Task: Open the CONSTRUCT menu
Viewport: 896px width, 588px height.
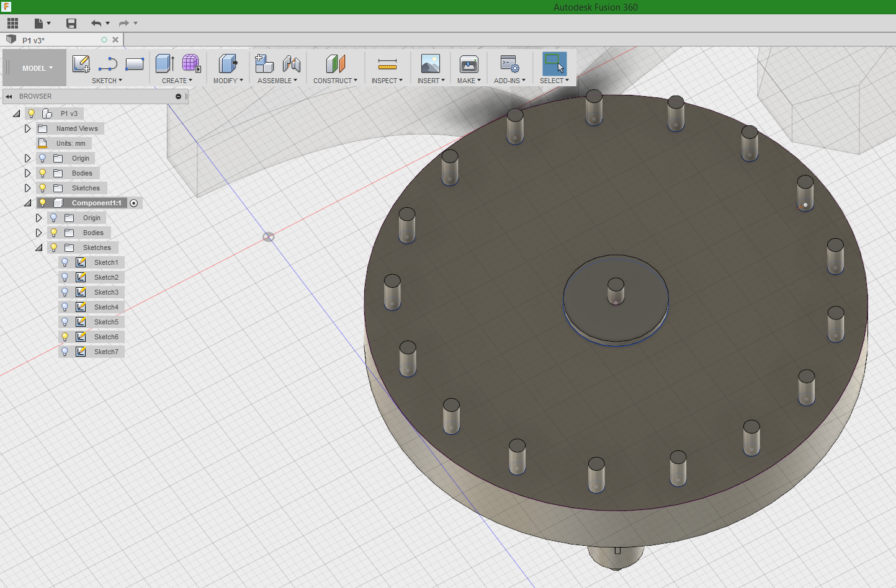Action: tap(335, 81)
